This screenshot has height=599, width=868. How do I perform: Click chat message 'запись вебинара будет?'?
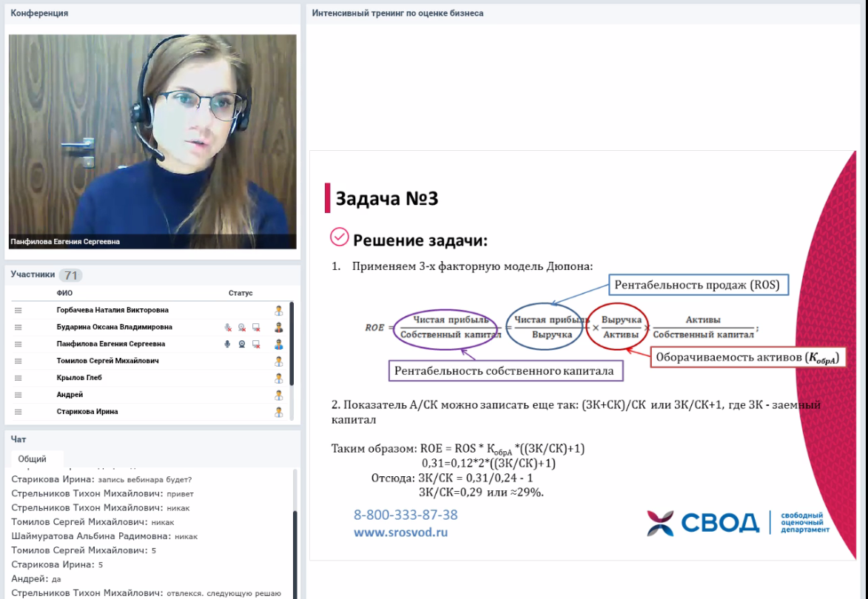tap(145, 479)
